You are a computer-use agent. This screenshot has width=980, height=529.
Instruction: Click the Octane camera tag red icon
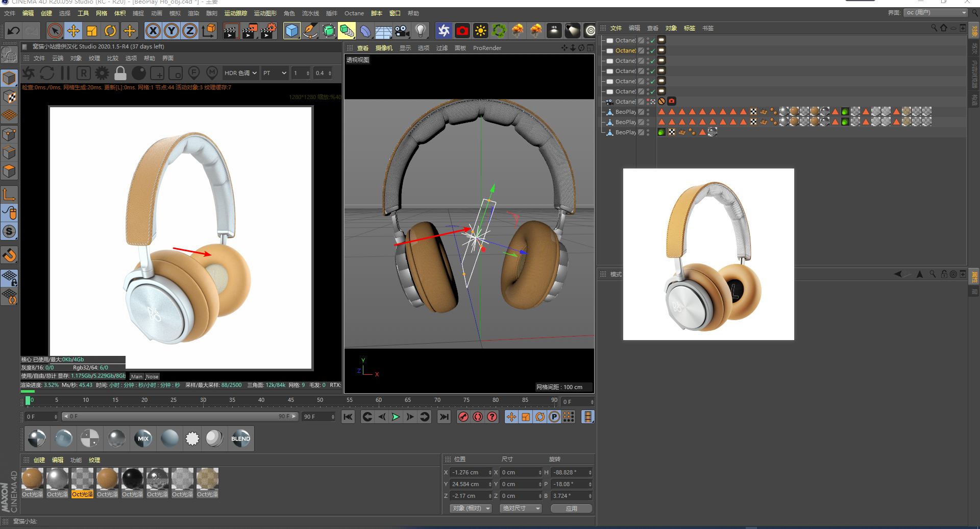[x=672, y=102]
